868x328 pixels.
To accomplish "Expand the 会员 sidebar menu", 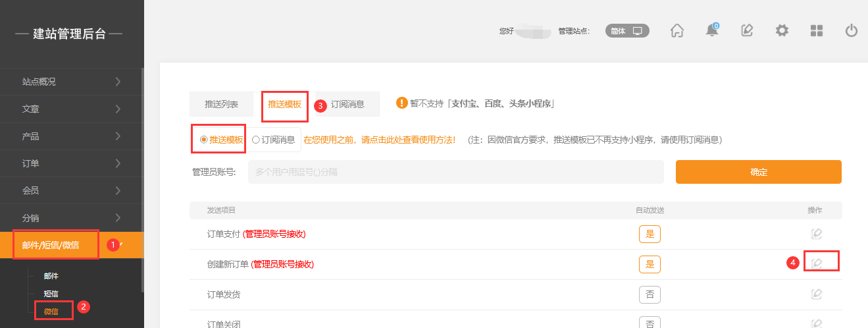I will click(72, 190).
